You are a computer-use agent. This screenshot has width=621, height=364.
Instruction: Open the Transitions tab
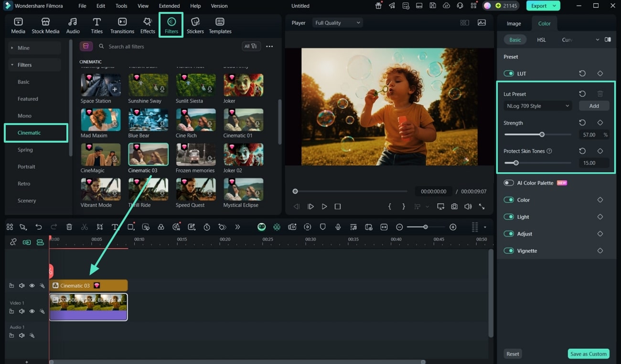click(x=122, y=26)
